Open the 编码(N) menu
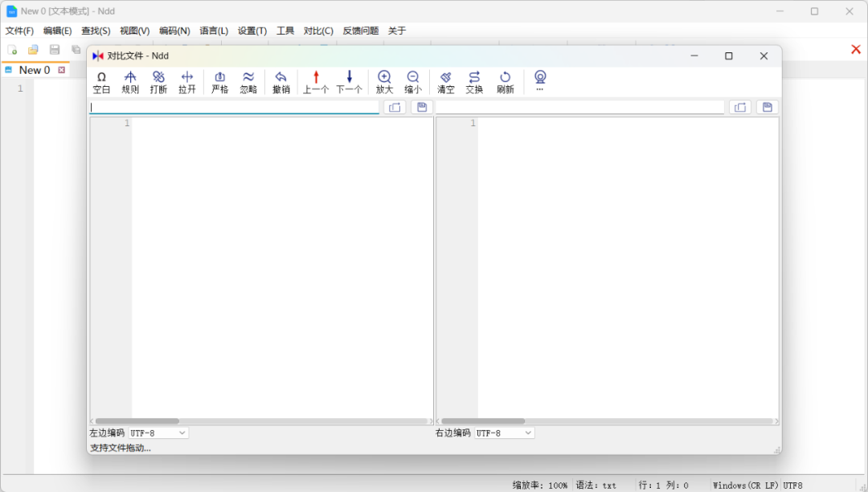This screenshot has height=492, width=868. (174, 31)
